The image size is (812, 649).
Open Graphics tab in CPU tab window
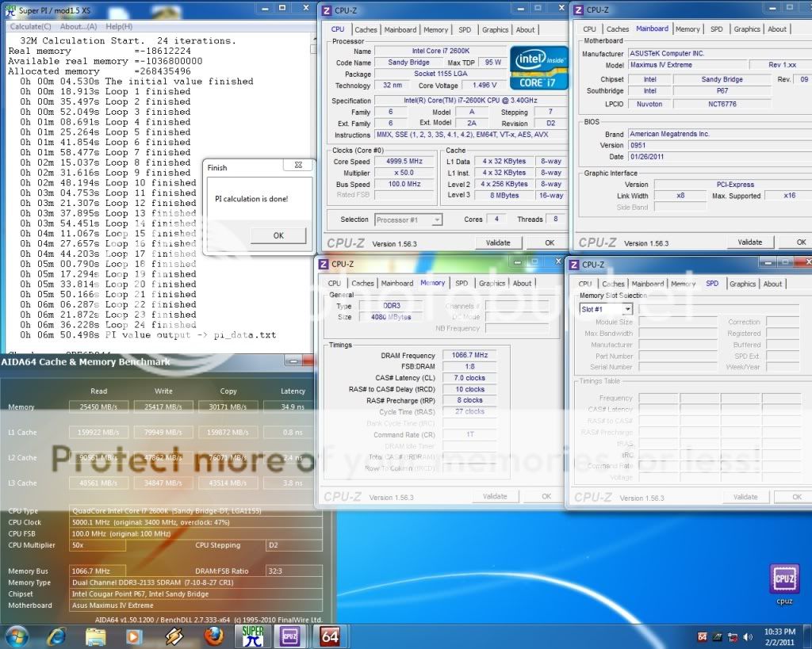[495, 29]
